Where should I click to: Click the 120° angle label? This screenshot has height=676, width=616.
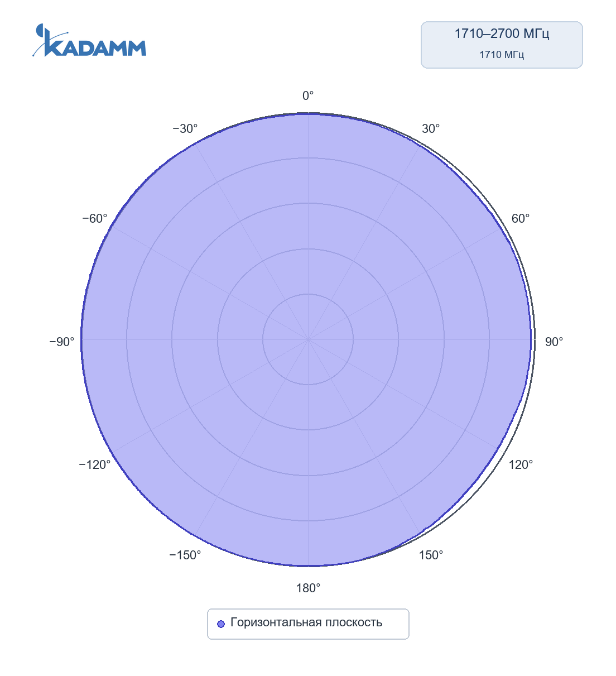tap(521, 464)
